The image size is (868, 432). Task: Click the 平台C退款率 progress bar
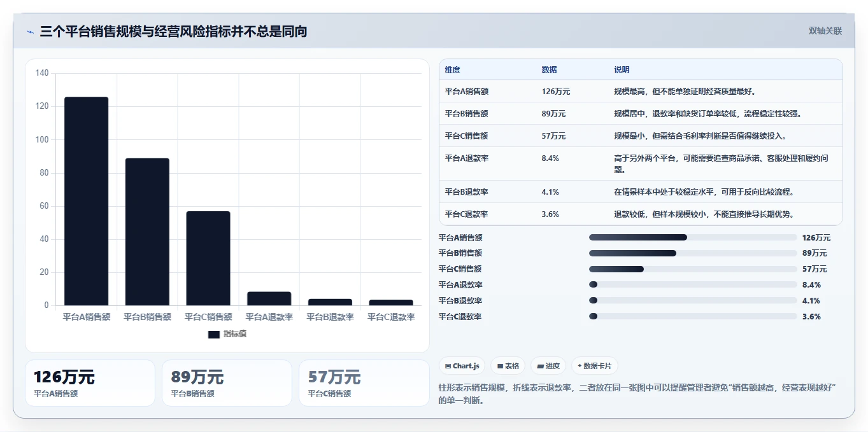(x=693, y=316)
